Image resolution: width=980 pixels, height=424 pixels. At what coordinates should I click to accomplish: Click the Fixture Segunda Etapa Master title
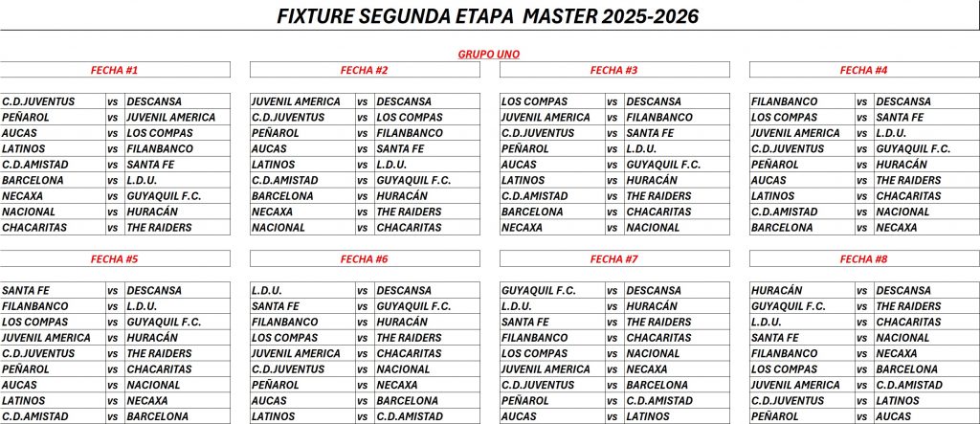click(x=487, y=16)
